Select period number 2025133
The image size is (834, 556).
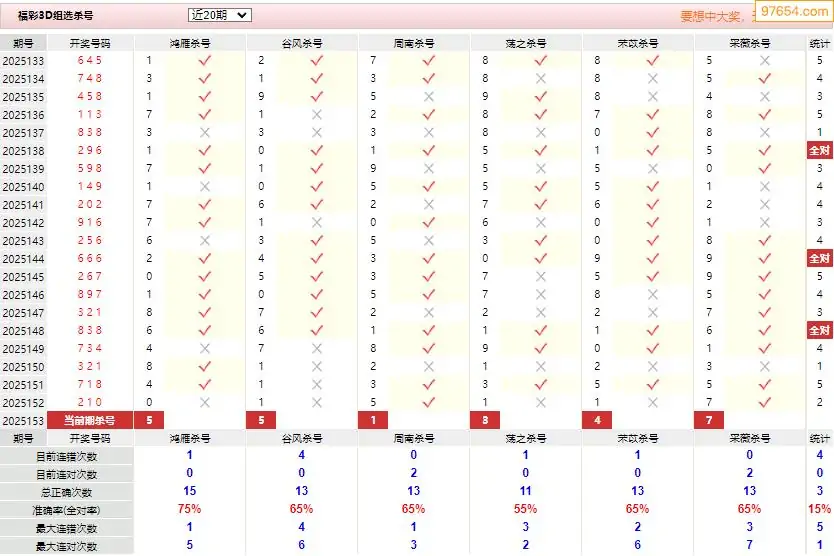pos(23,61)
